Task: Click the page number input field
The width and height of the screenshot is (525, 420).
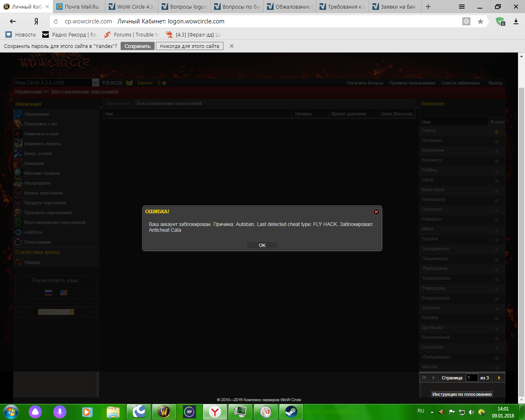Action: pyautogui.click(x=472, y=378)
